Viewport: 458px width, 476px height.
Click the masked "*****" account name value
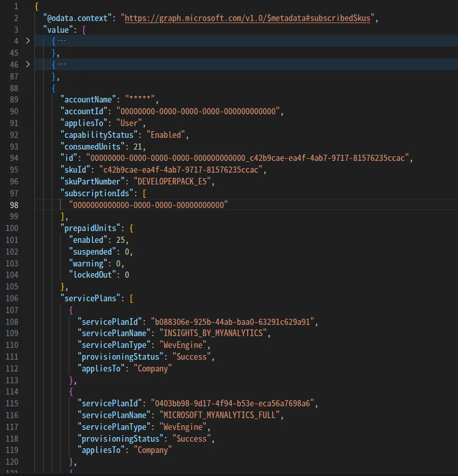[x=140, y=99]
